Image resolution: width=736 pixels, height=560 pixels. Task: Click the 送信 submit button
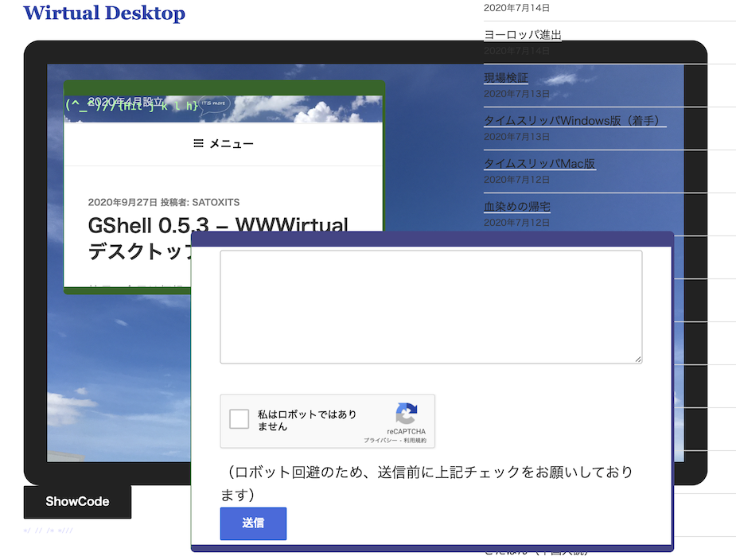(x=253, y=523)
